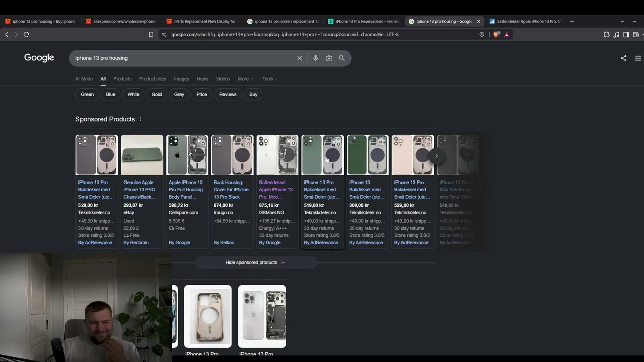The height and width of the screenshot is (362, 644).
Task: Switch to the Batterideksel Apple iPhone 13 Pro tab
Action: click(x=525, y=21)
